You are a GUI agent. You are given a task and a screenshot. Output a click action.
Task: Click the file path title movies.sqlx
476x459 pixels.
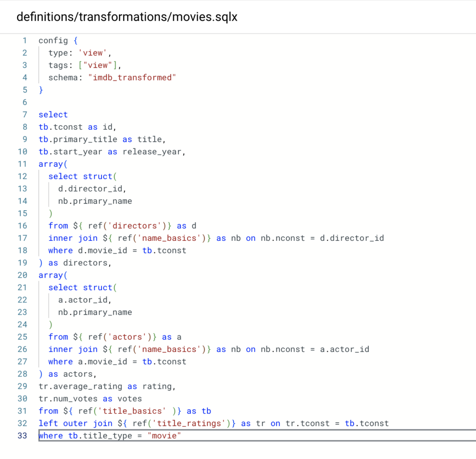[127, 17]
